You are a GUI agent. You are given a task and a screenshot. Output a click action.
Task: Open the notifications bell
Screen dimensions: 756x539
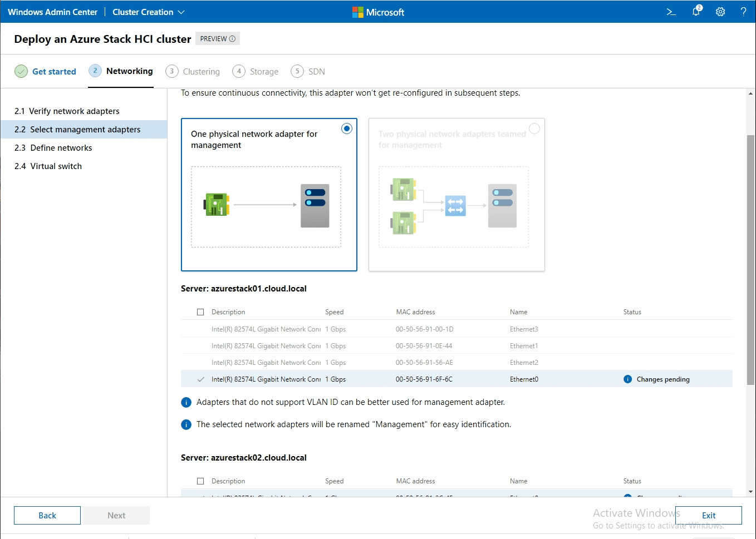695,12
